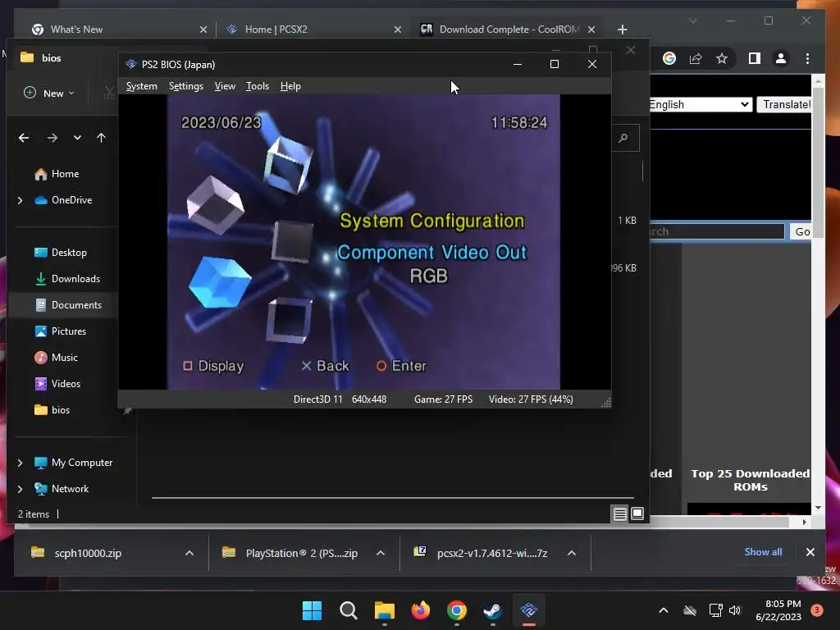
Task: Launch Firefox from taskbar
Action: (421, 610)
